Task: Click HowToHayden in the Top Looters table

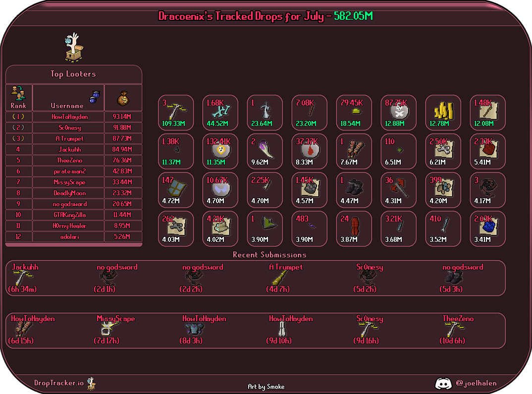Action: (x=69, y=117)
